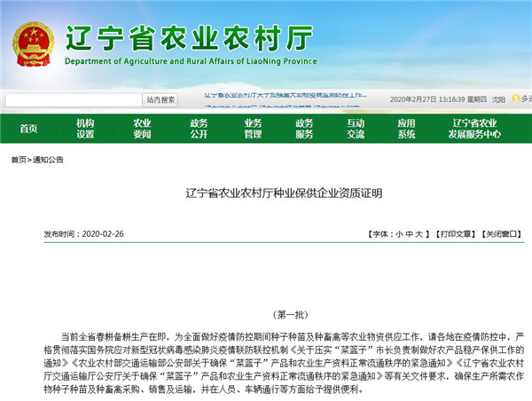Click 关闭窗口 to close window
Screen dimensions: 532x401
pos(502,235)
